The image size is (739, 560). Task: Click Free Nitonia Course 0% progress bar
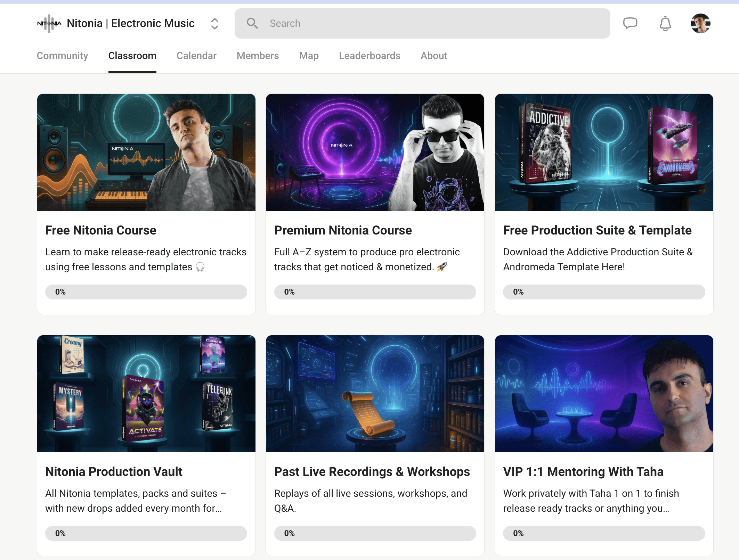(x=146, y=292)
